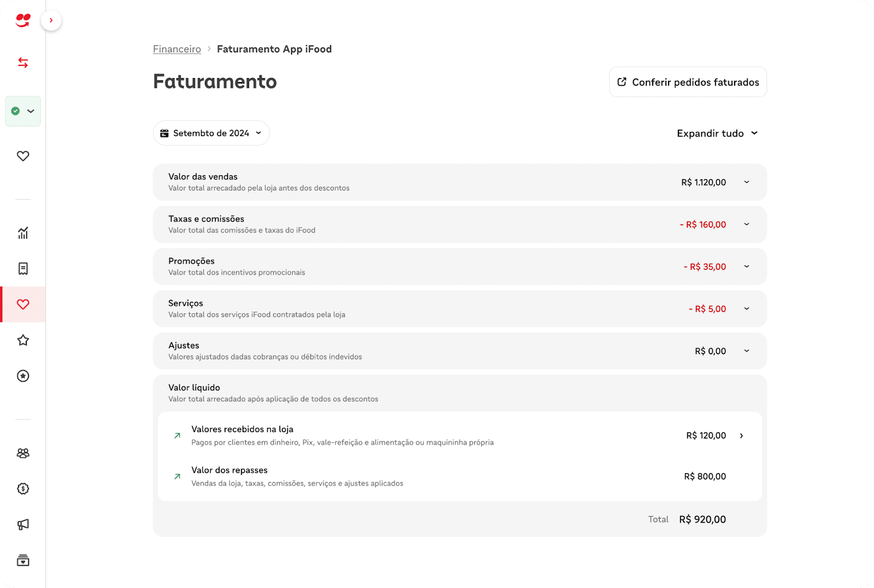Expand the sidebar with the arrow button
874x588 pixels.
click(51, 21)
